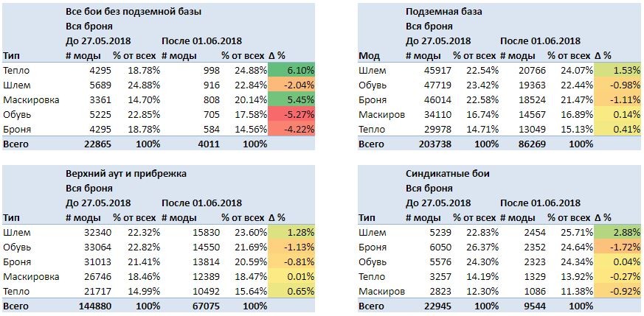Click the red -5.27% delta cell
This screenshot has width=644, height=316.
[x=291, y=114]
